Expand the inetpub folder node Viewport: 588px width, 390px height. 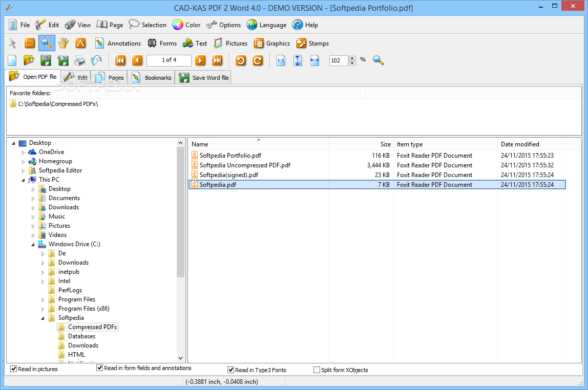click(x=43, y=272)
